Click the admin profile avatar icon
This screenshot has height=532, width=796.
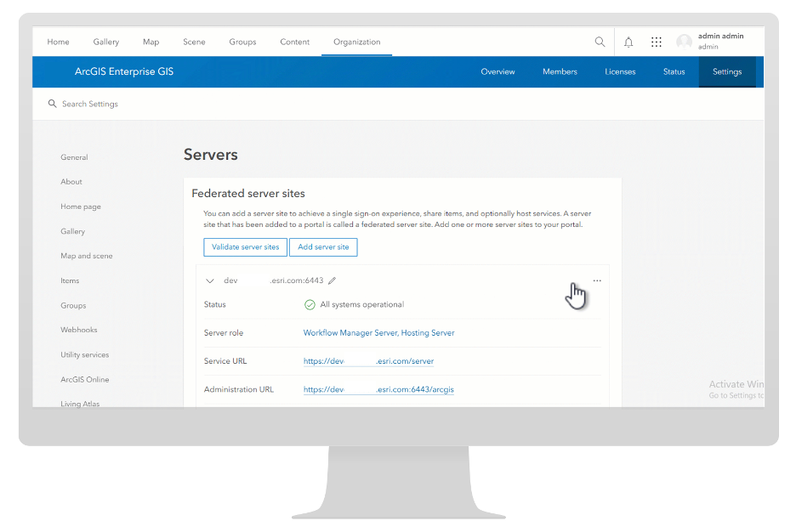[685, 42]
